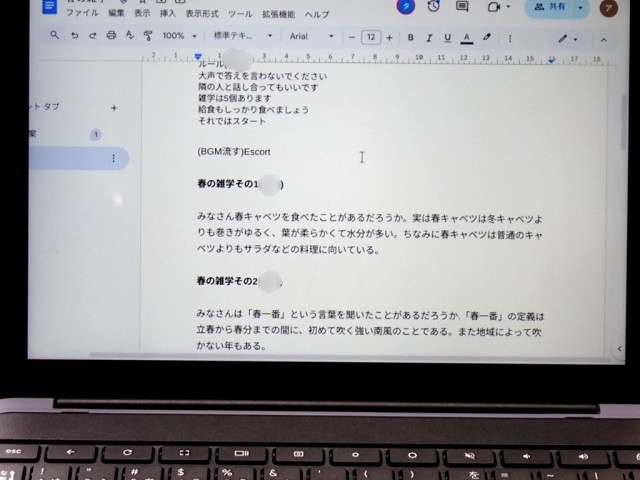This screenshot has width=640, height=480.
Task: Add a new document tab with plus
Action: (113, 108)
